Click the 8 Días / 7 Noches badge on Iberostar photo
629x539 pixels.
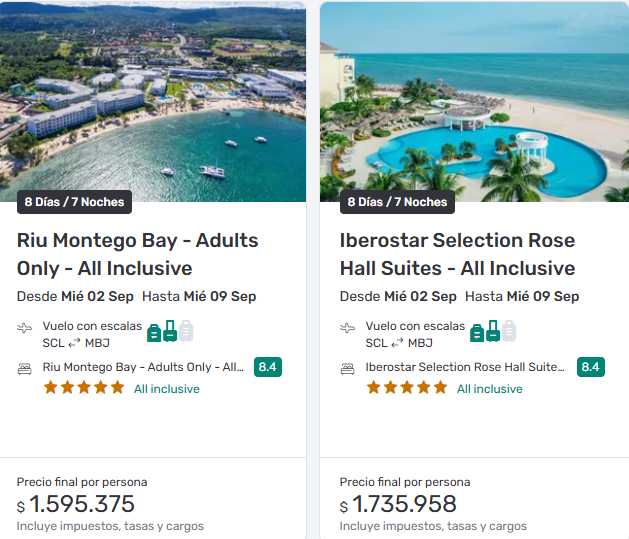tap(397, 202)
